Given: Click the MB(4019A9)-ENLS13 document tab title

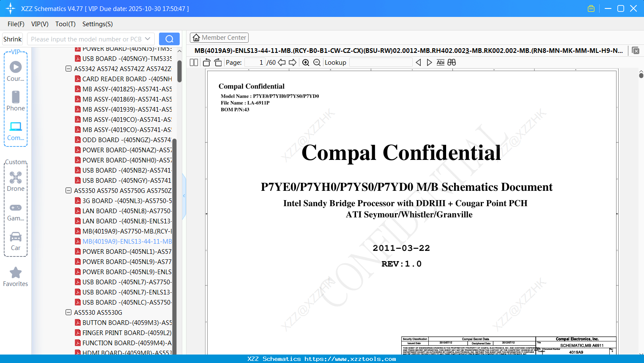Looking at the screenshot, I should 408,51.
